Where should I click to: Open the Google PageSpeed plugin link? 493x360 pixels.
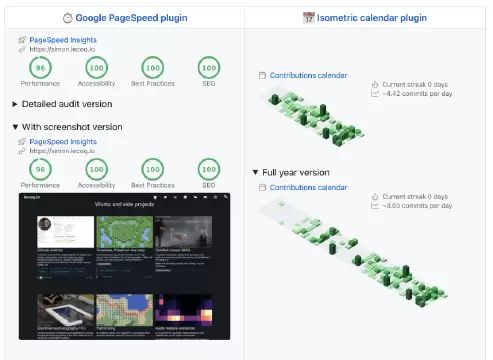tap(131, 18)
